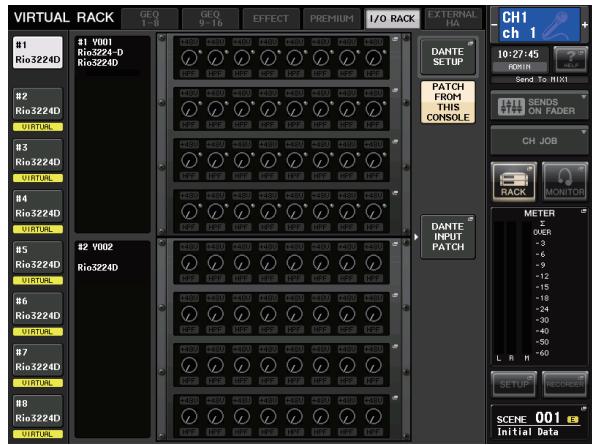Select rack #2 Rio3224D
This screenshot has height=445, width=593.
[x=37, y=104]
